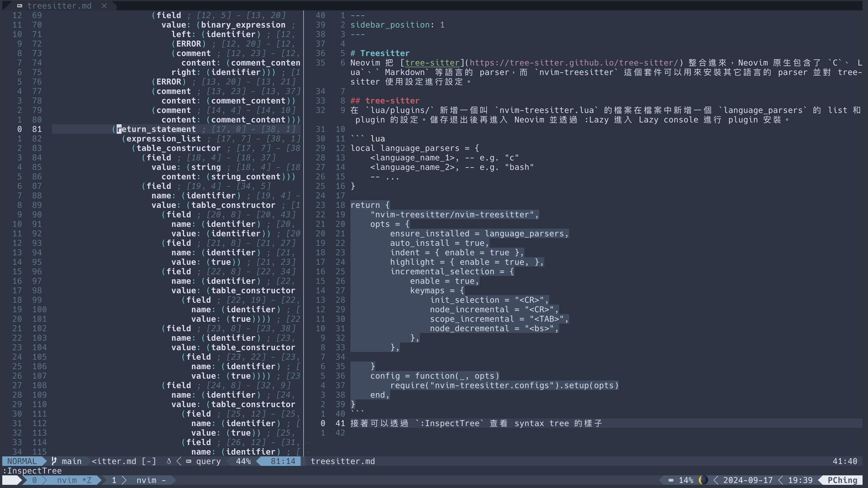Click the battery icon in tmux status
Screen dimensions: 868x488
(x=671, y=480)
